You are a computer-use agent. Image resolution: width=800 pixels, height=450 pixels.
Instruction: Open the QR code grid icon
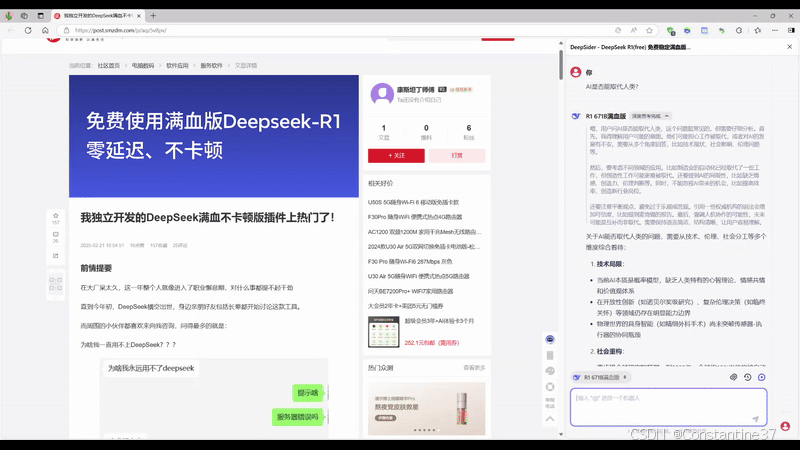tap(56, 284)
